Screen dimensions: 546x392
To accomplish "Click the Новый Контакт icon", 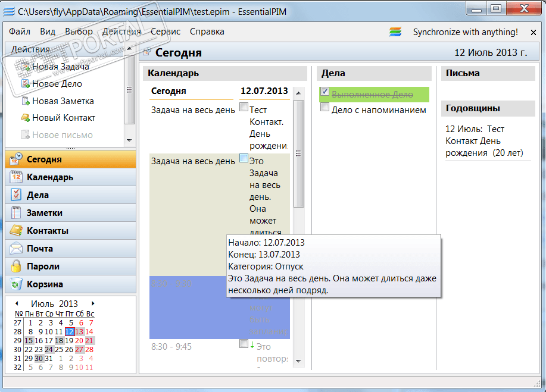I will pyautogui.click(x=25, y=118).
